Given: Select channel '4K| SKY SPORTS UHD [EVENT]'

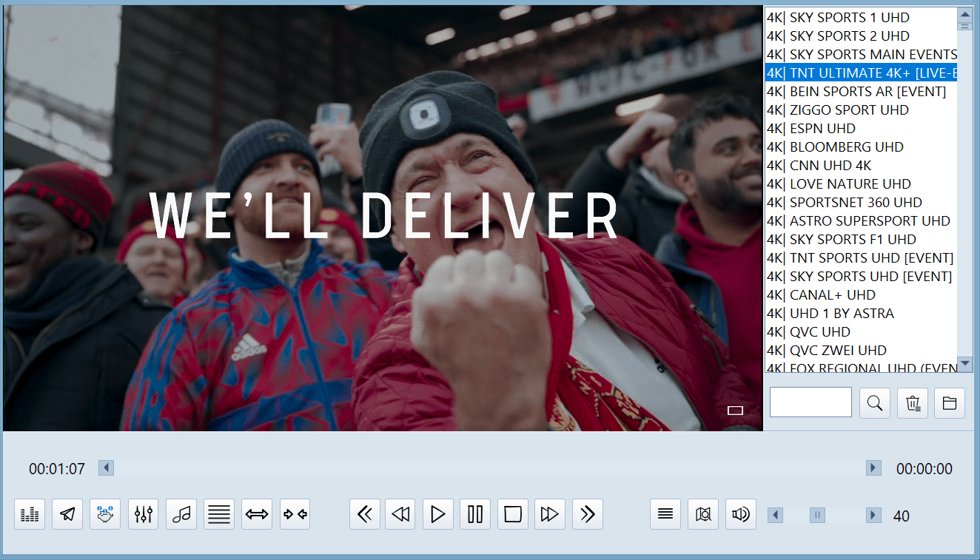Looking at the screenshot, I should [x=861, y=276].
